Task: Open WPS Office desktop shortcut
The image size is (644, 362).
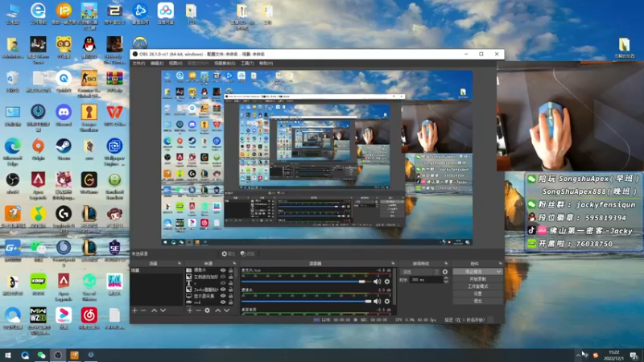Action: pyautogui.click(x=114, y=112)
